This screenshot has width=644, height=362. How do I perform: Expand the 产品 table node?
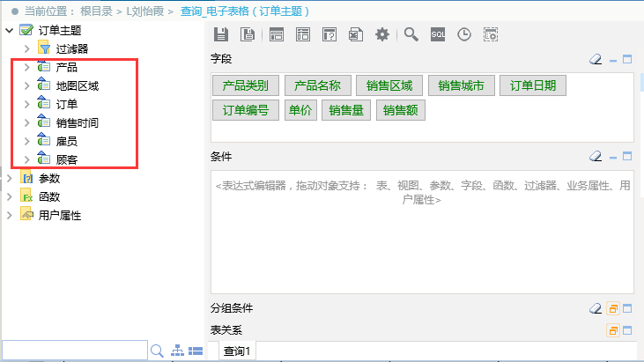tap(27, 67)
